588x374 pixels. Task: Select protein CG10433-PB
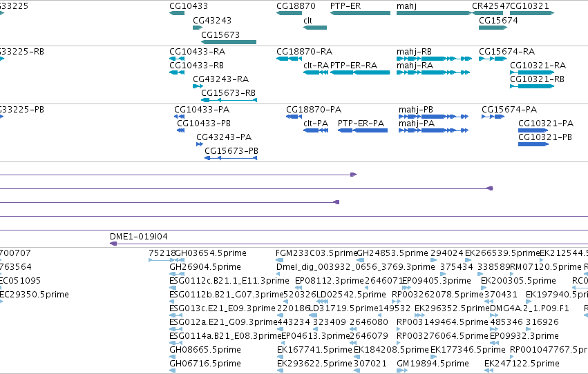pos(181,130)
